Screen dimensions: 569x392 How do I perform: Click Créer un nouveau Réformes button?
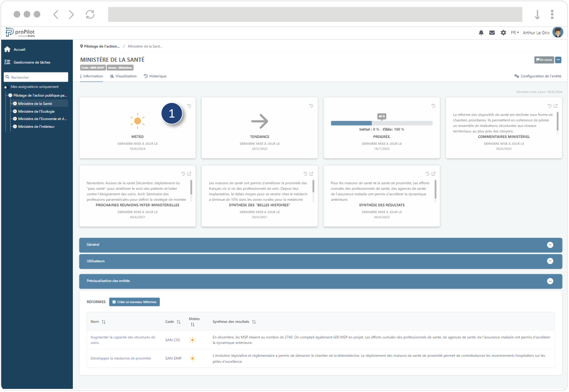(134, 302)
